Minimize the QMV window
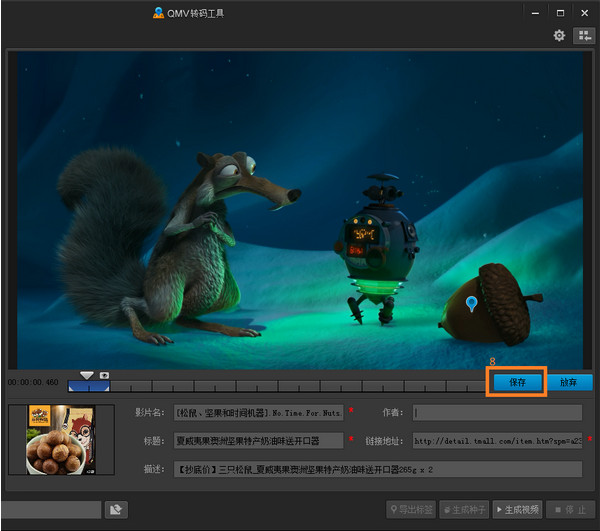This screenshot has width=600, height=531. coord(535,13)
